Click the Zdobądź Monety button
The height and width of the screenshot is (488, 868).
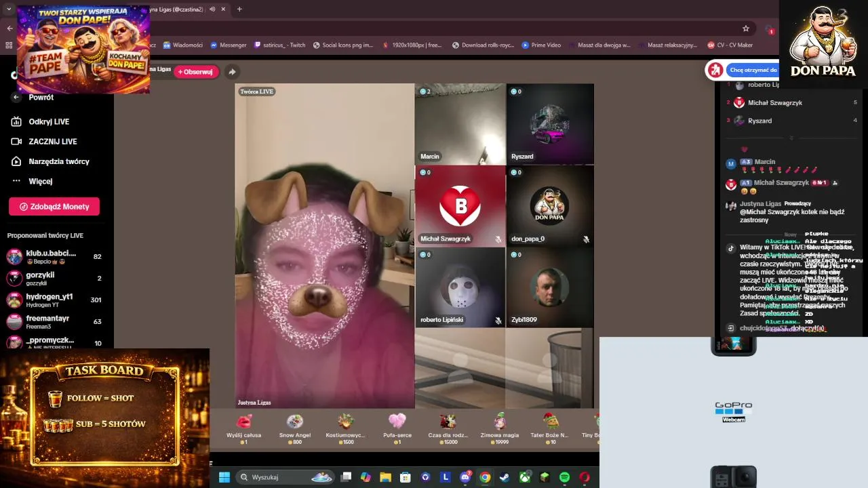pyautogui.click(x=54, y=207)
